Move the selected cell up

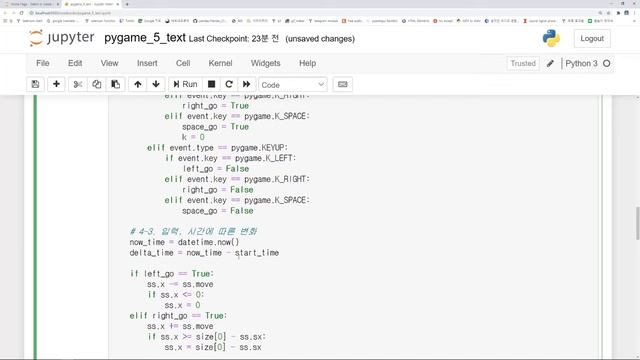[x=138, y=84]
